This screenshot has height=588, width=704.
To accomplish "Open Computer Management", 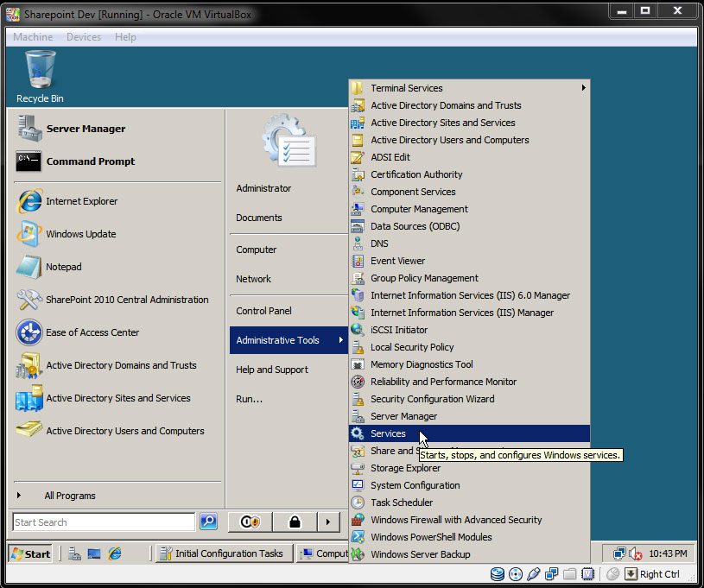I will coord(469,209).
